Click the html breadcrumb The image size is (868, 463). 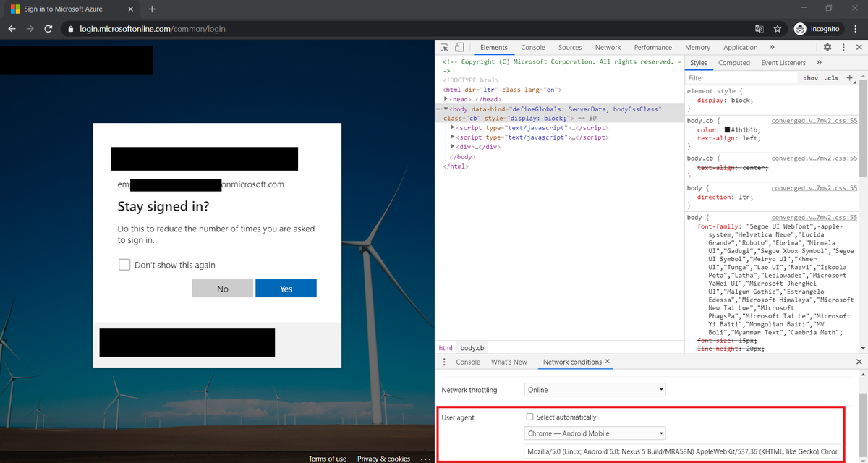click(x=446, y=348)
